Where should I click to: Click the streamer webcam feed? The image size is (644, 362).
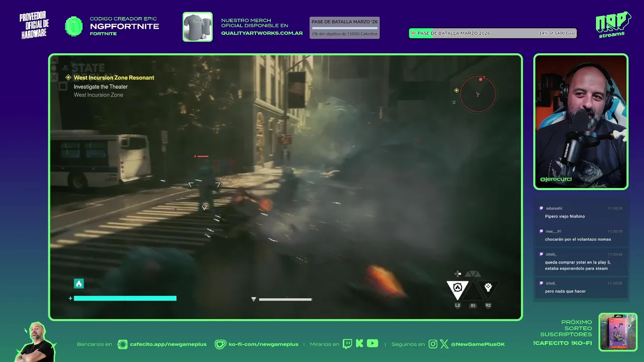pyautogui.click(x=581, y=122)
